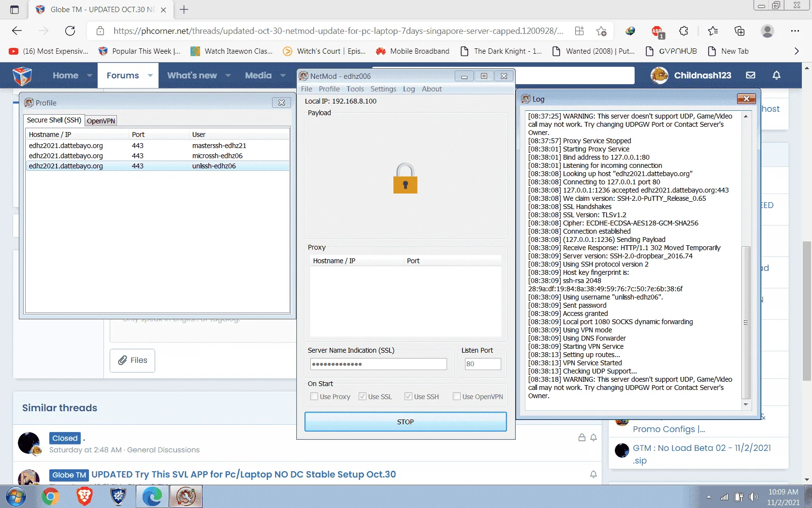This screenshot has height=508, width=812.
Task: Reload the page with refresh icon
Action: tap(70, 31)
